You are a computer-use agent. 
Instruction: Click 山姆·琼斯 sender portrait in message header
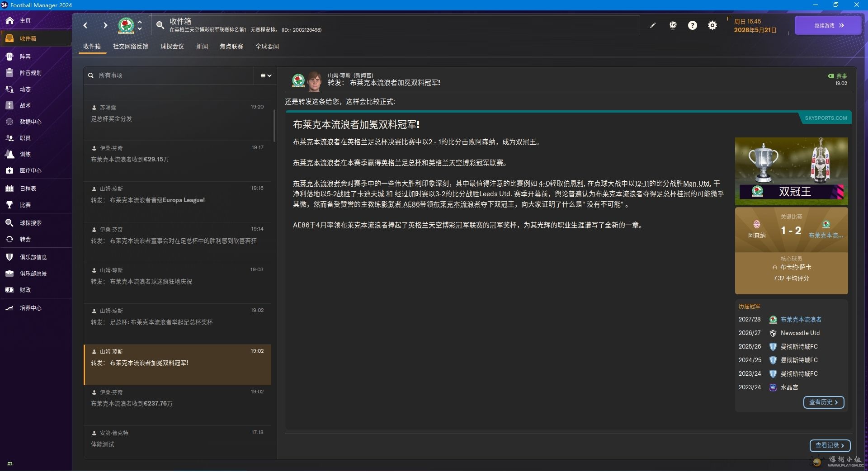tap(314, 81)
